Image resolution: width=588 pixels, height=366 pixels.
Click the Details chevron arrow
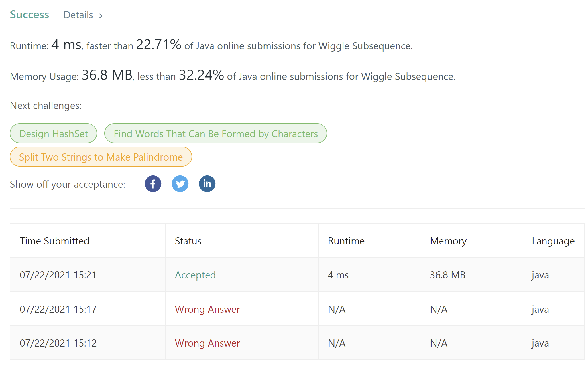coord(101,16)
